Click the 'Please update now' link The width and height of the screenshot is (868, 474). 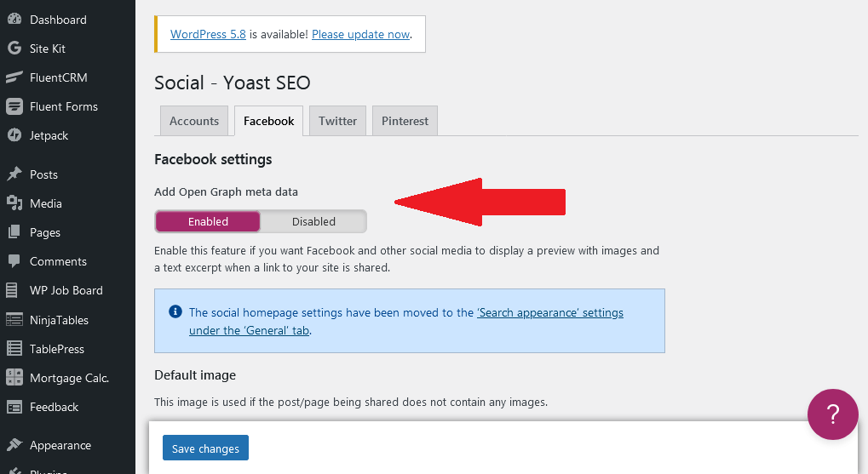360,35
